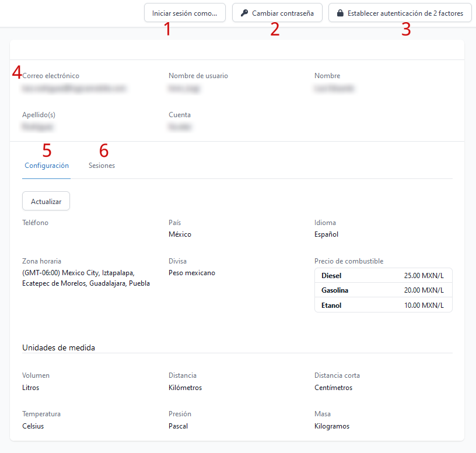Click the lock icon for 2-factor authentication
Viewport: 476px width, 453px height.
[x=340, y=13]
